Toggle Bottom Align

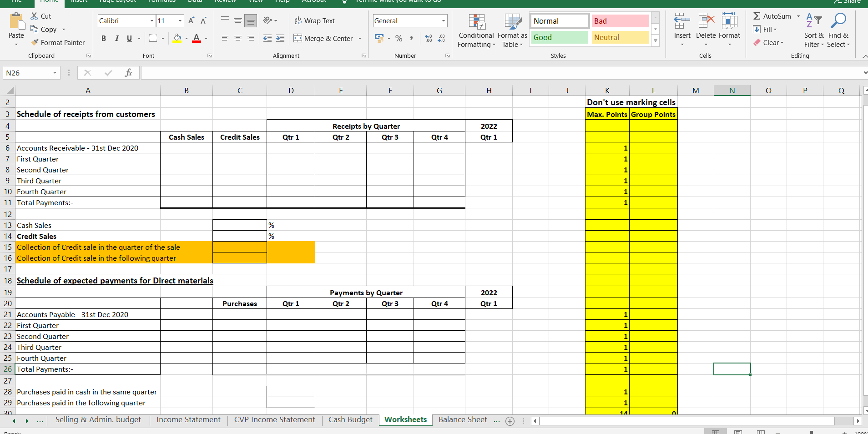[250, 21]
